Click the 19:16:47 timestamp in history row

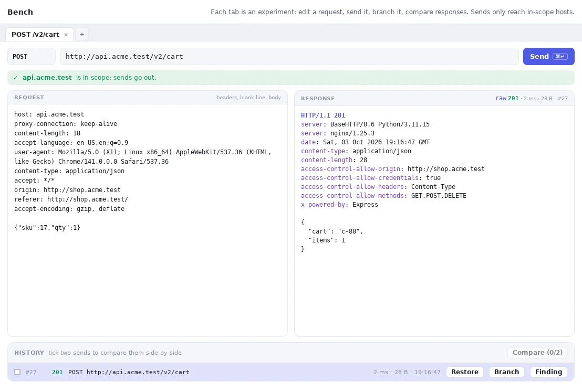coord(427,372)
